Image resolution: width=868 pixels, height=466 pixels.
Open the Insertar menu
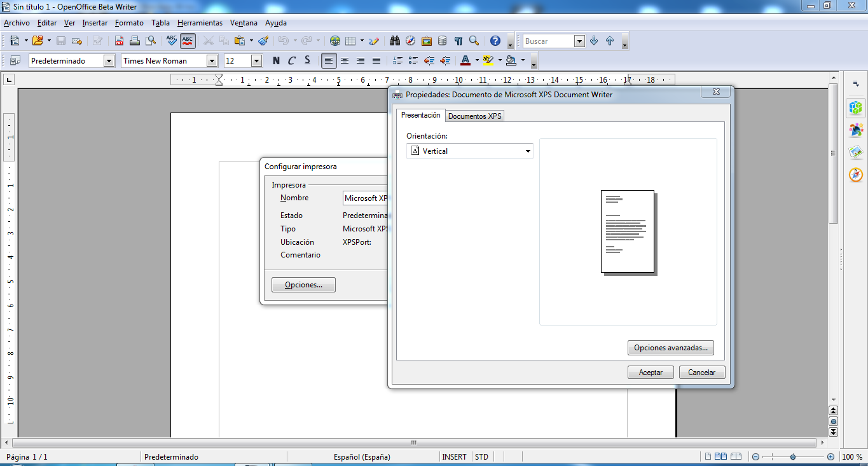(95, 23)
